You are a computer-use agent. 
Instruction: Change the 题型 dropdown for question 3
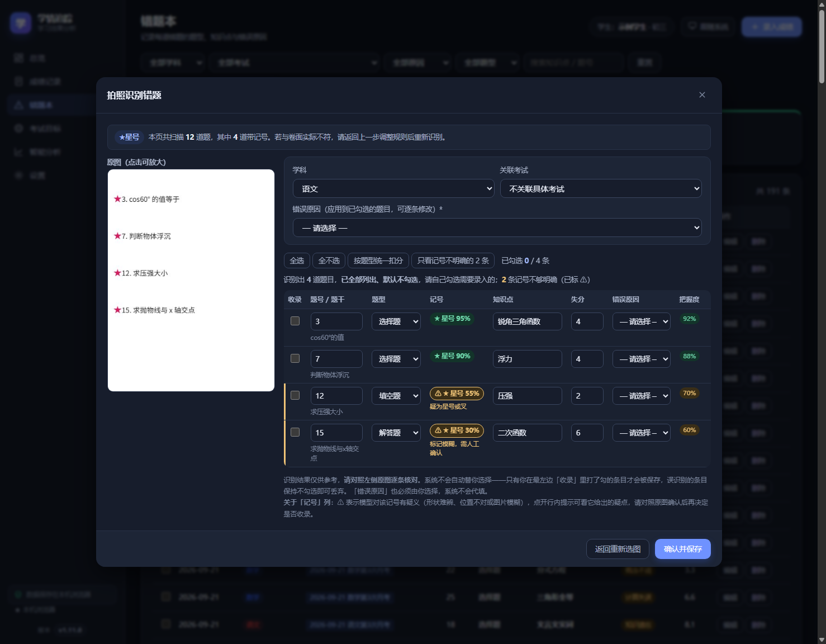click(396, 321)
